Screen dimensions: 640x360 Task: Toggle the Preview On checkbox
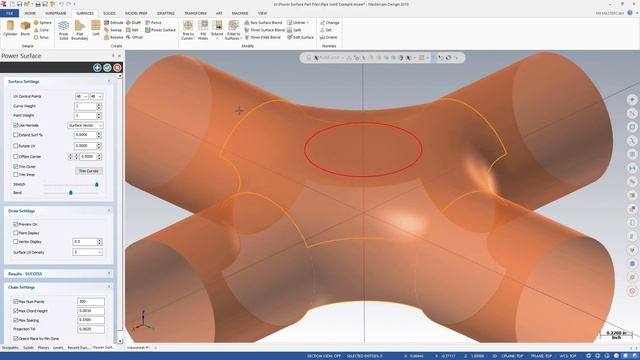(x=16, y=224)
